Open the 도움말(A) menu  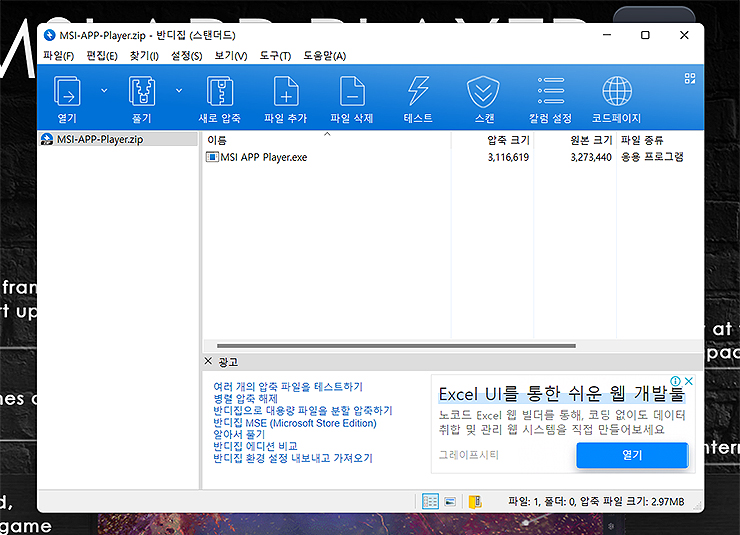click(x=324, y=56)
